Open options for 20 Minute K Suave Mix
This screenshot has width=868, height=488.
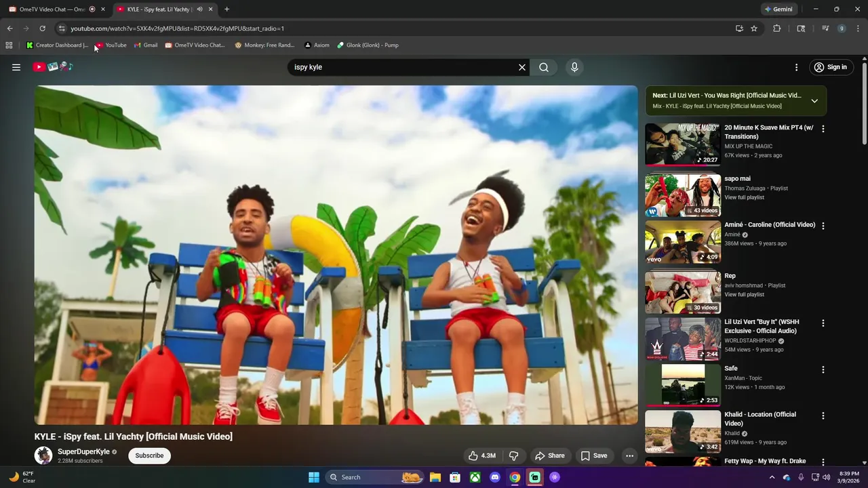(823, 128)
